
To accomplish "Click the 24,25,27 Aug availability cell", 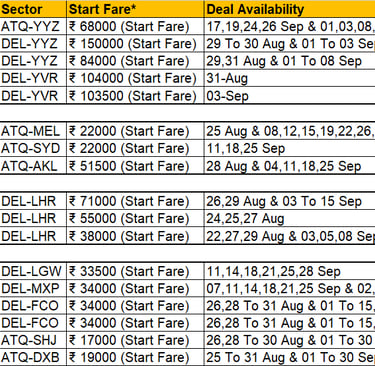I will pos(290,218).
